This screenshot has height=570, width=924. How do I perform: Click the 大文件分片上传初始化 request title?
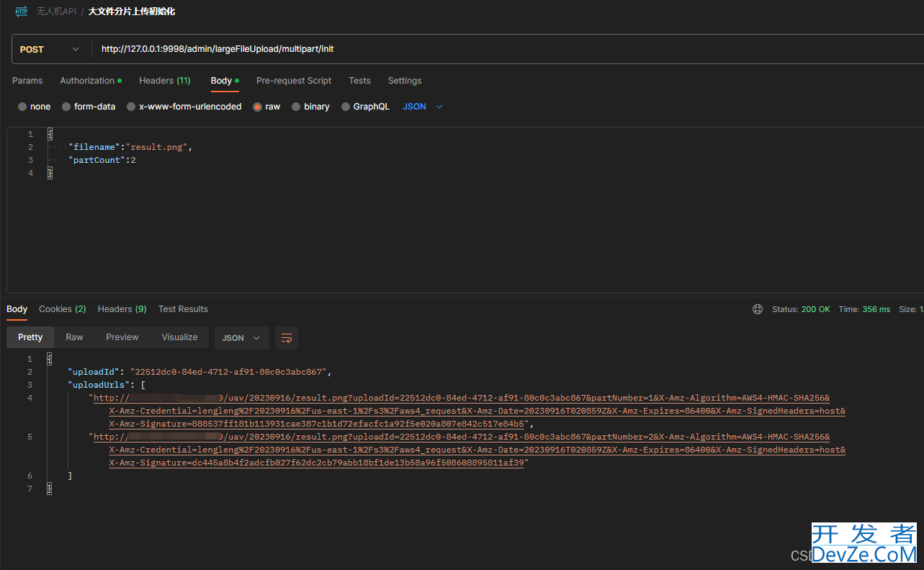click(132, 12)
